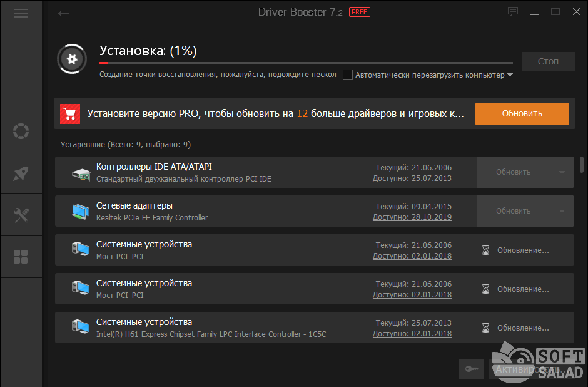Click the red shopping cart icon
588x387 pixels.
tap(70, 114)
